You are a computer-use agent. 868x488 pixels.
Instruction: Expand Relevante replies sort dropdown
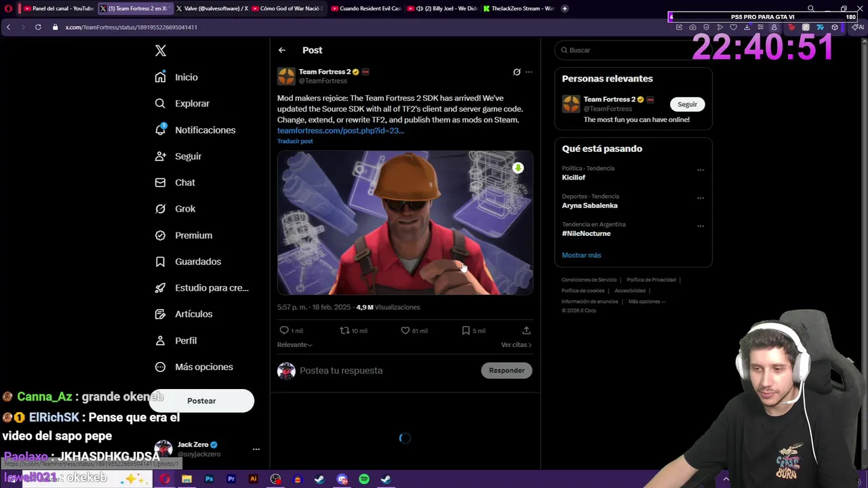pos(294,345)
